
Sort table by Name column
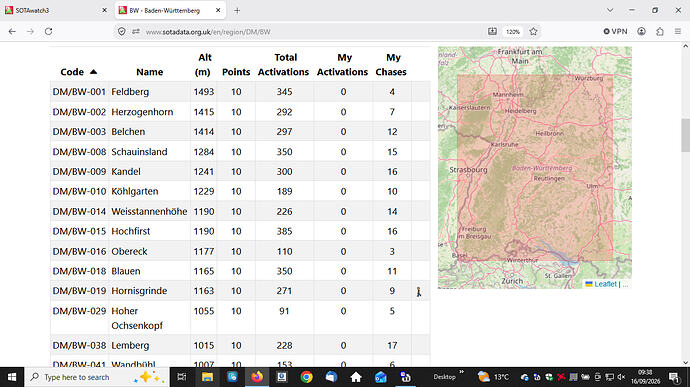[x=150, y=72]
